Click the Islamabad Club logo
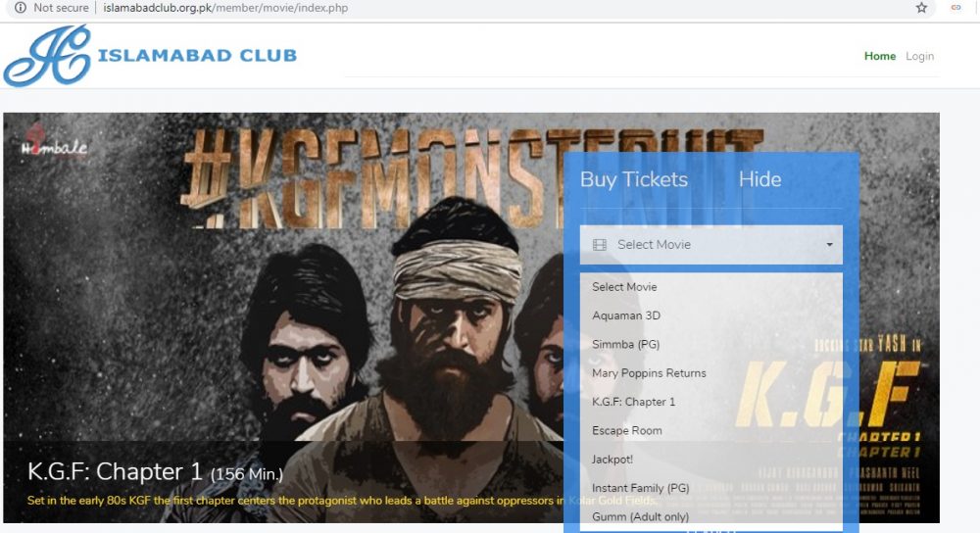Image resolution: width=980 pixels, height=533 pixels. click(x=150, y=56)
